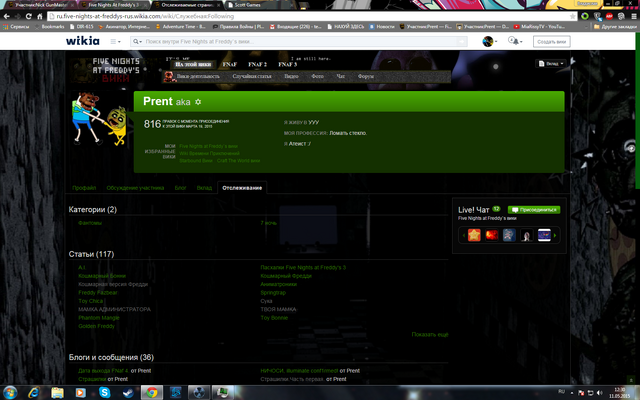This screenshot has height=400, width=640.
Task: Open the Phantom Mangle article
Action: point(99,318)
